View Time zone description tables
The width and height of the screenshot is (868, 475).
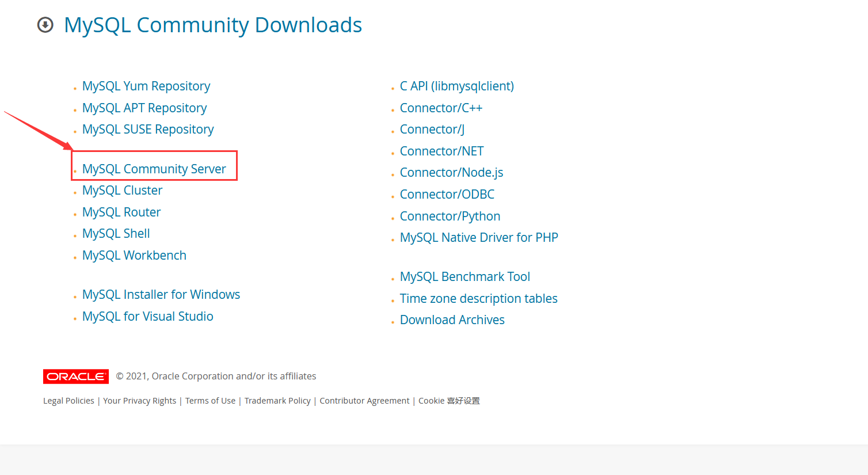pos(479,299)
